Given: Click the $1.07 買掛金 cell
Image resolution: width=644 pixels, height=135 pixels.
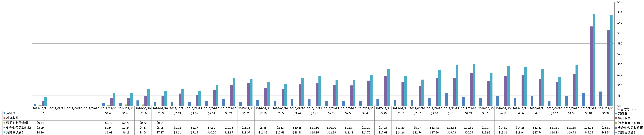Looking at the screenshot, I should [x=40, y=113].
